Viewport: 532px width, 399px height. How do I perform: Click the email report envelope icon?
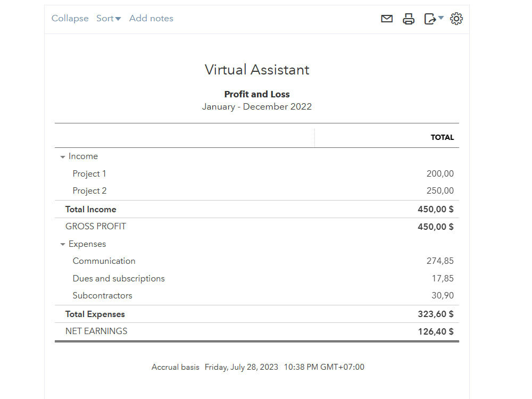(387, 19)
